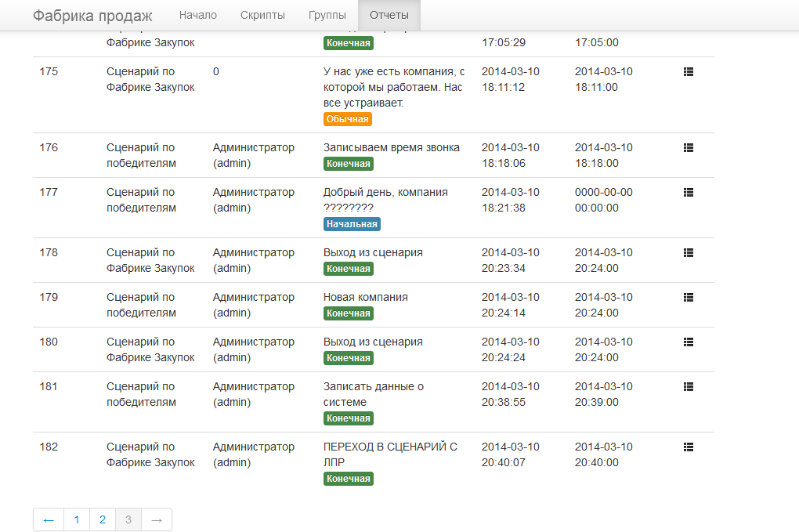Click the Фабрика продаж brand link

pos(92,16)
